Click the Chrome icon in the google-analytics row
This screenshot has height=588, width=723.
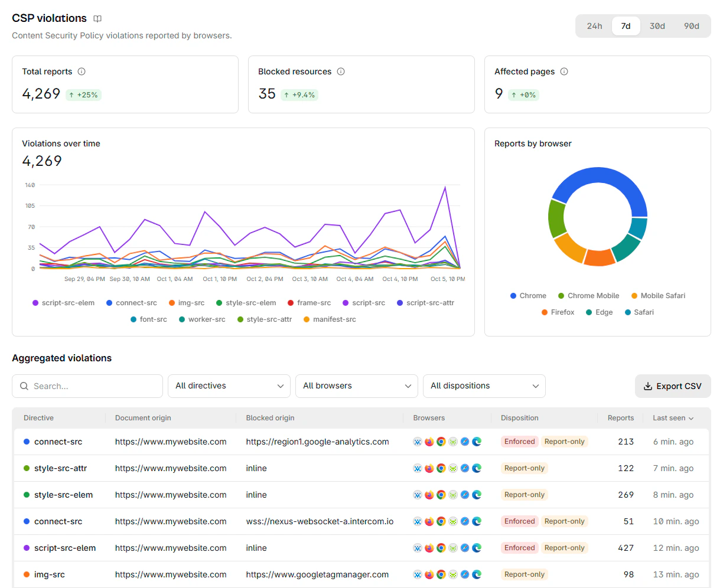[x=441, y=442]
